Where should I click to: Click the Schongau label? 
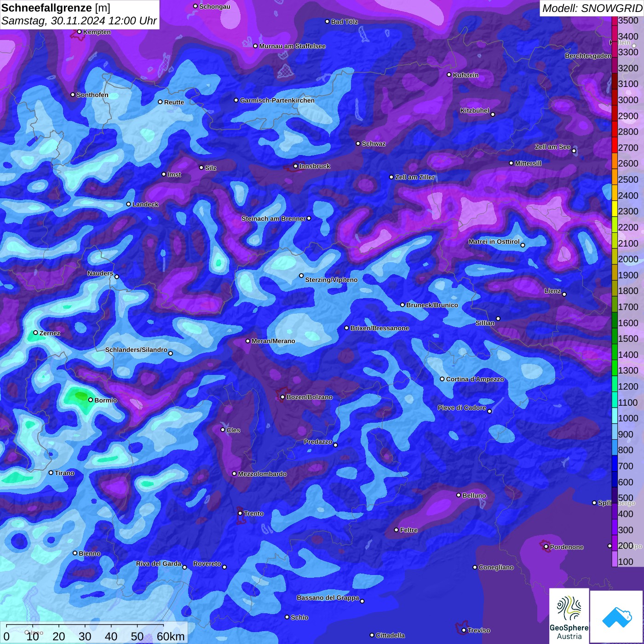[215, 6]
